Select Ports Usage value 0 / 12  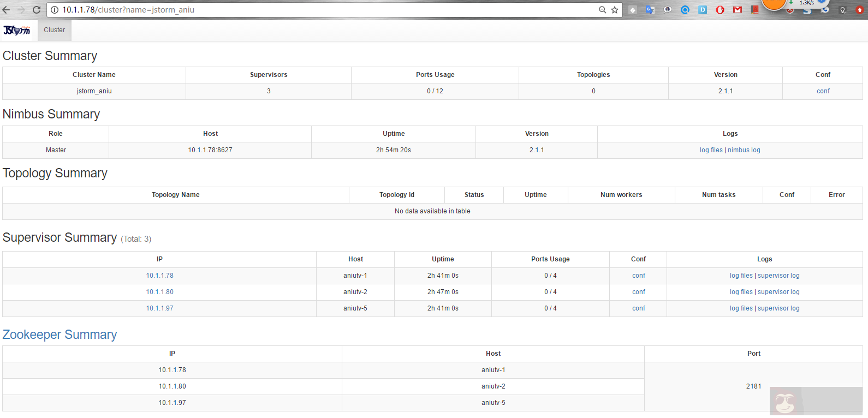pos(435,91)
